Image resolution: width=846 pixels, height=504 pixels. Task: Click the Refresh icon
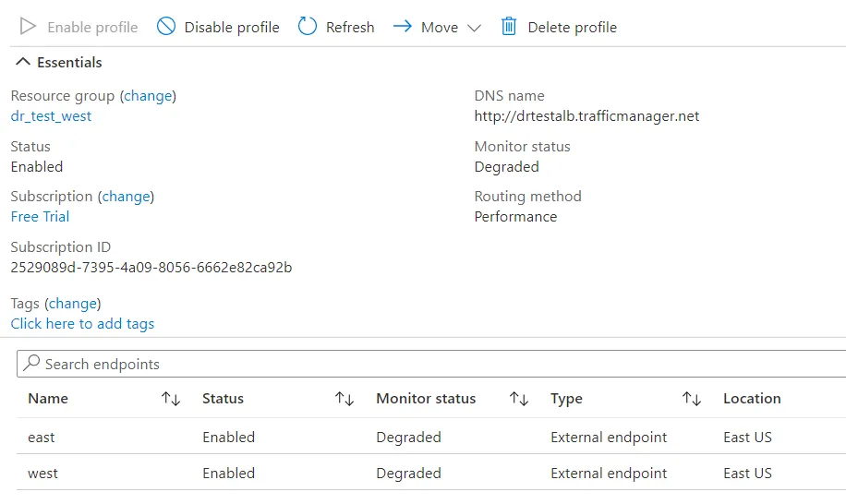click(308, 27)
